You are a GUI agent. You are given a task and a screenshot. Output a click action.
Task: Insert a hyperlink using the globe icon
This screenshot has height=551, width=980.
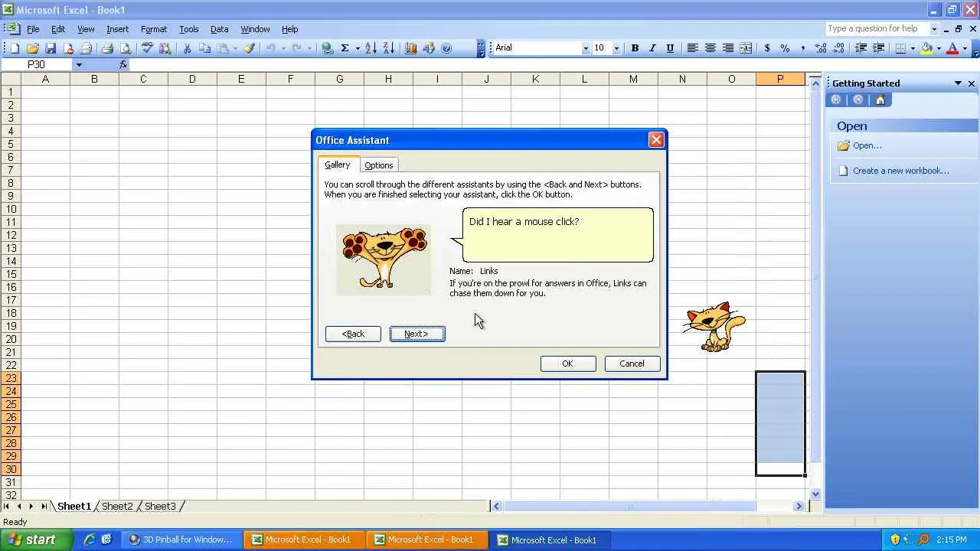tap(327, 48)
